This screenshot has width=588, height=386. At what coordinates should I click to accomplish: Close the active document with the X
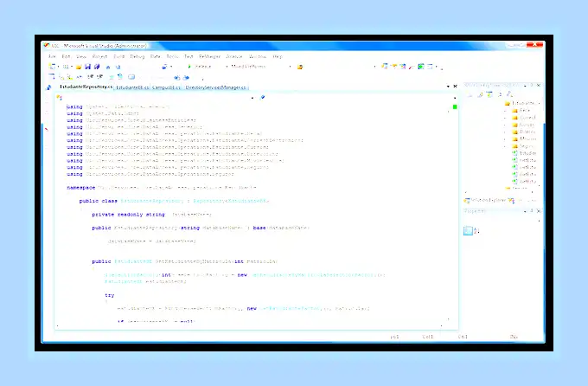coord(455,86)
